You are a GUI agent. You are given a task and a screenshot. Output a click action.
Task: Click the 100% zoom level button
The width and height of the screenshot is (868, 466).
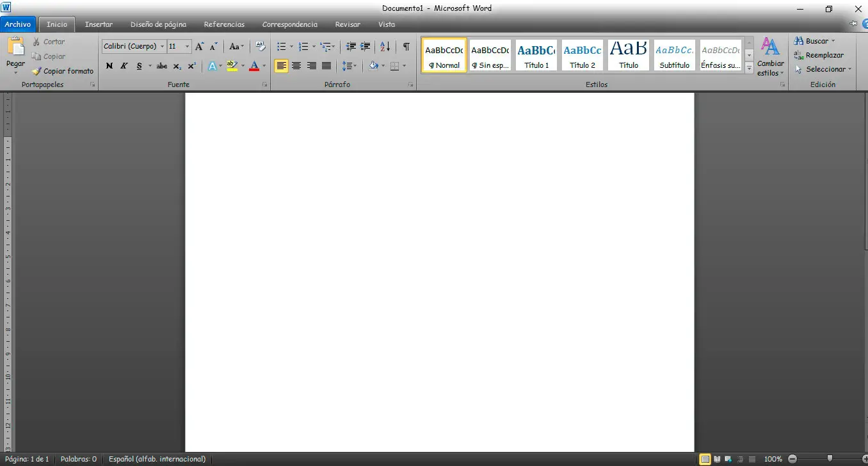point(773,459)
